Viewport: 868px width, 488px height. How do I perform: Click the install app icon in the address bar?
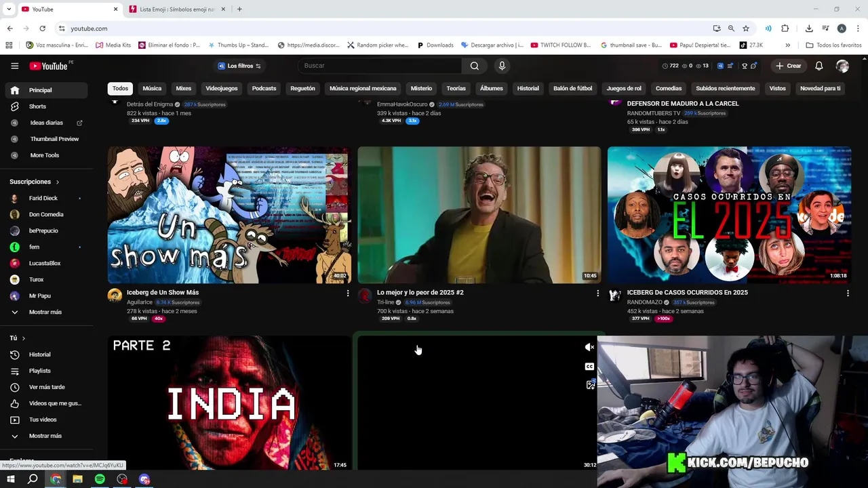(717, 28)
